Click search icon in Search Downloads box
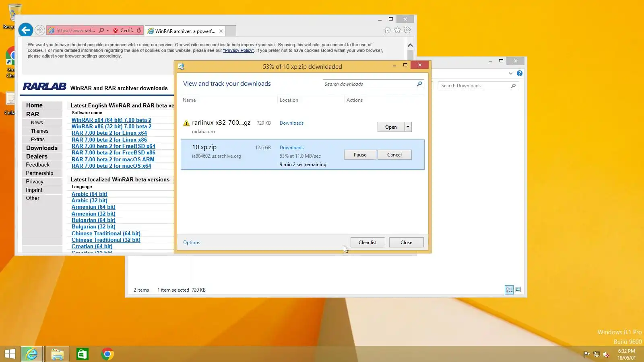Screen dimensions: 644x362 click(x=513, y=86)
